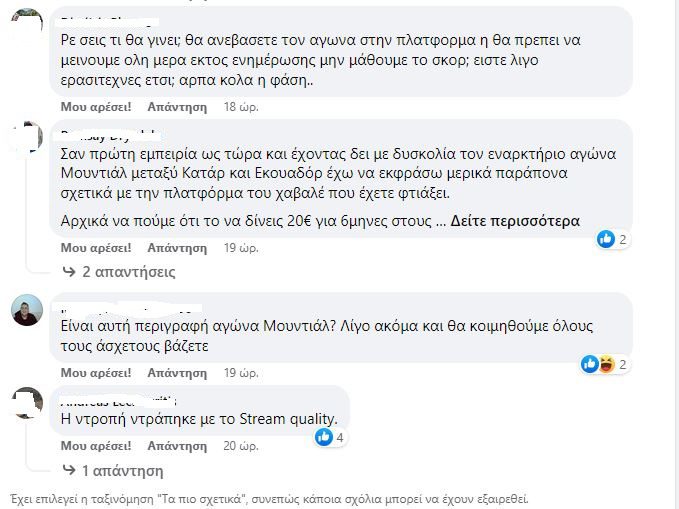Like the first comment about the πλατφόρμα
This screenshot has height=509, width=679.
pos(96,107)
